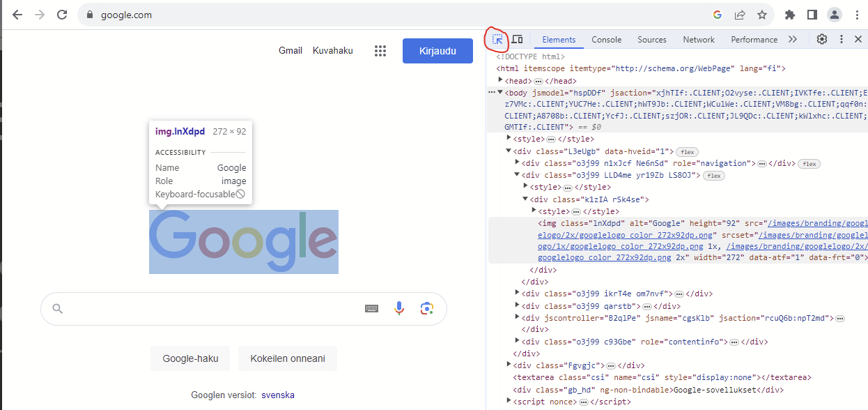Switch Google language to svenska

tap(278, 395)
